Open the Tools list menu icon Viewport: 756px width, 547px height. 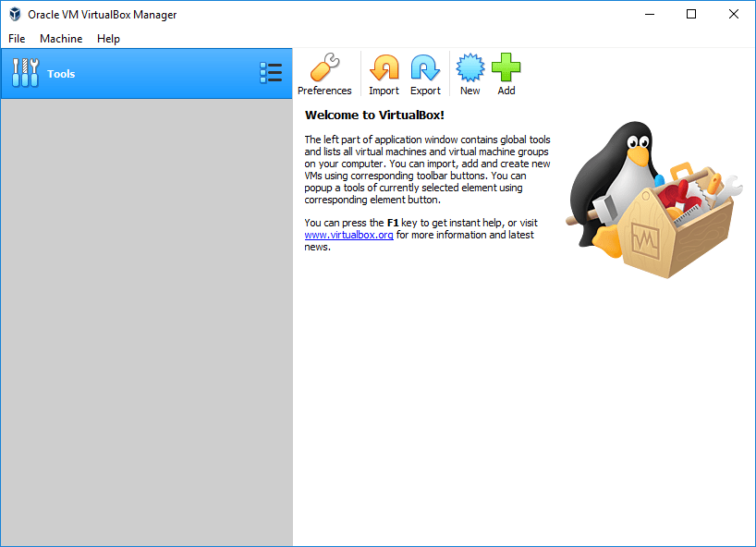[271, 73]
